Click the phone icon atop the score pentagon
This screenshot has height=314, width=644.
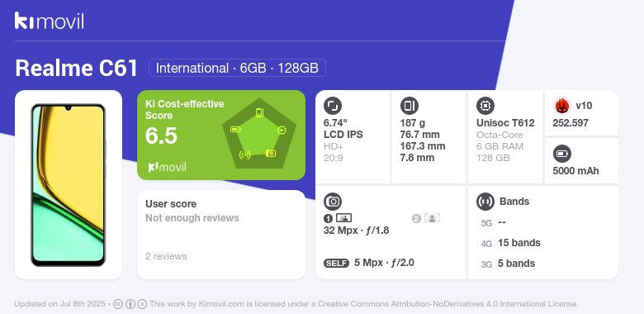click(x=259, y=112)
